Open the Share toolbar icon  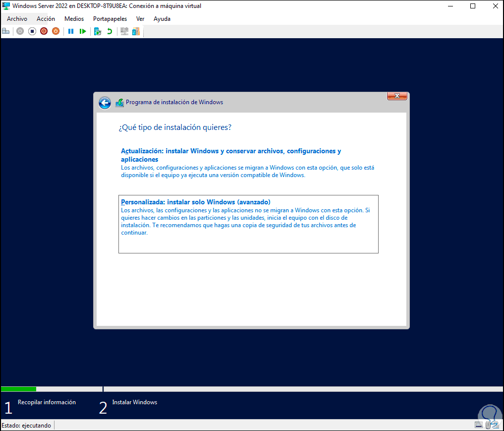pyautogui.click(x=136, y=31)
